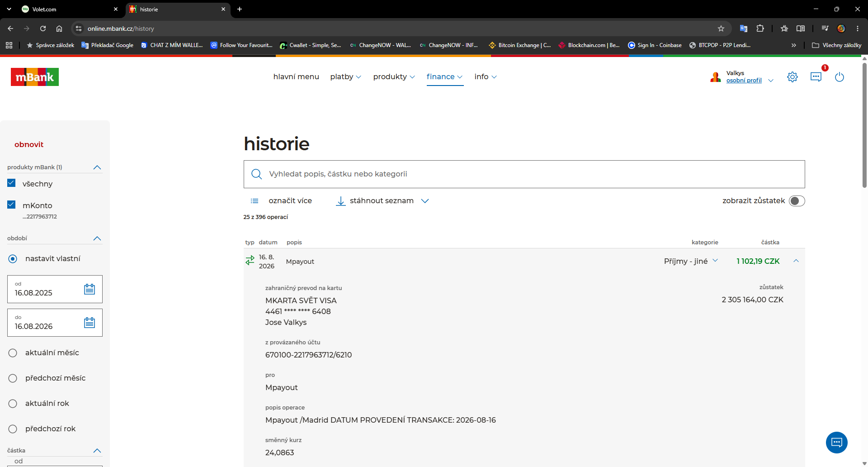Open settings gear icon in header
Viewport: 868px width, 467px height.
pos(793,77)
